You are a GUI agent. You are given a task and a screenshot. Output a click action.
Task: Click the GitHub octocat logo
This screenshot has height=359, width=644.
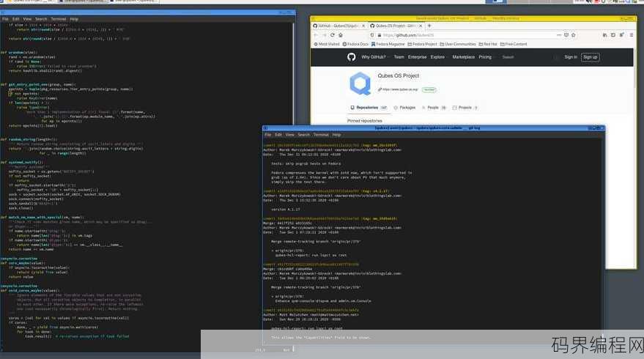(x=351, y=57)
